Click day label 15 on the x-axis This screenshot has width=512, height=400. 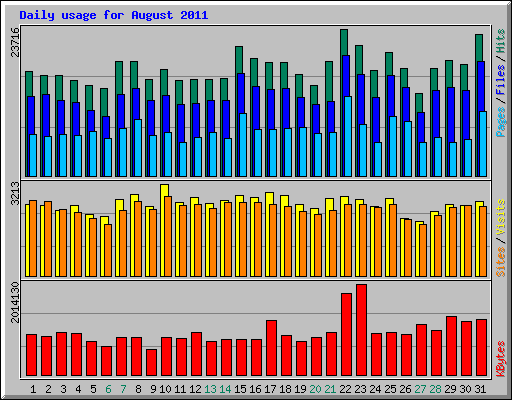pos(240,389)
